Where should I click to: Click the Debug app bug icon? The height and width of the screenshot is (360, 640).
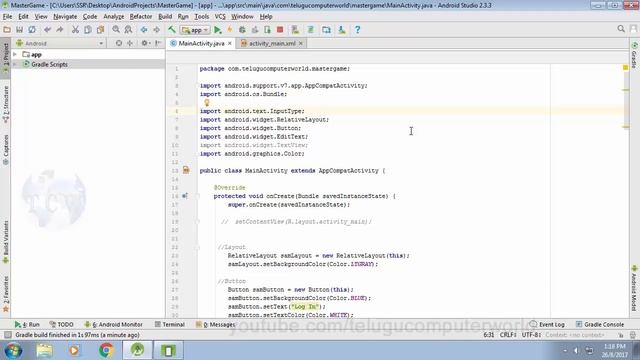tap(242, 30)
